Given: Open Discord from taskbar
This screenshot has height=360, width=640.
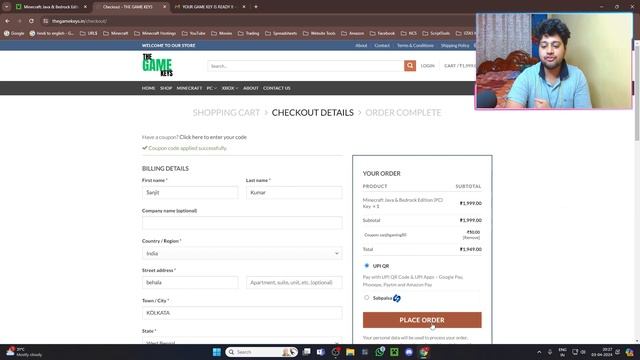Looking at the screenshot, I should [409, 352].
